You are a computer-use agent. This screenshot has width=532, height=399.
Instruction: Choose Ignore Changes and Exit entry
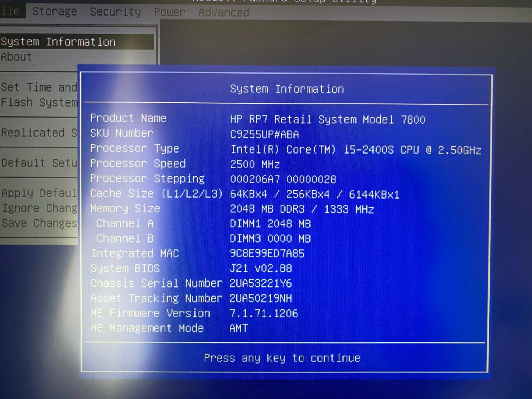pyautogui.click(x=40, y=208)
